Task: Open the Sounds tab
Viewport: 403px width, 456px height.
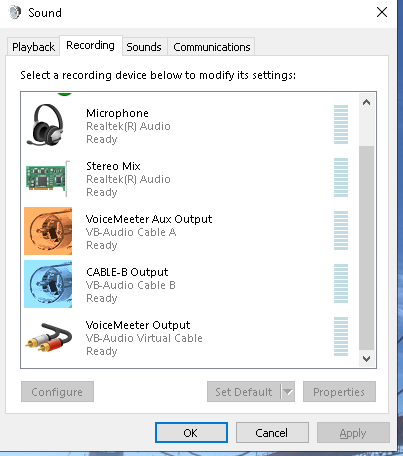Action: (144, 47)
